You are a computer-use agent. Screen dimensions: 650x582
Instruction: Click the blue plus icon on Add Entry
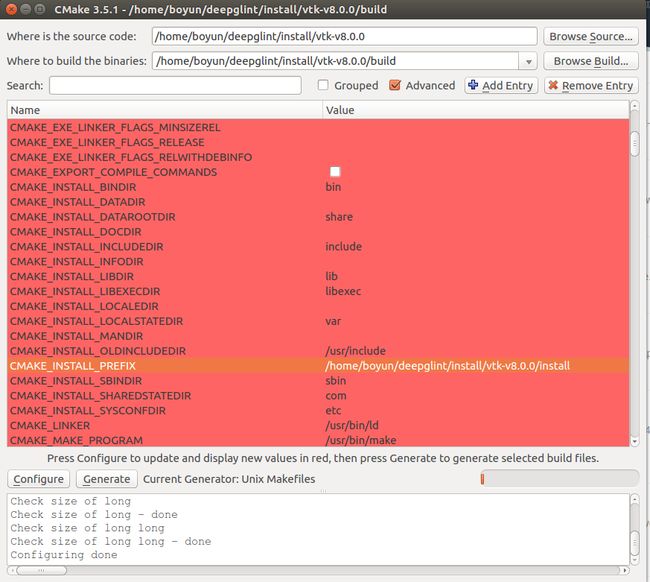[x=473, y=85]
